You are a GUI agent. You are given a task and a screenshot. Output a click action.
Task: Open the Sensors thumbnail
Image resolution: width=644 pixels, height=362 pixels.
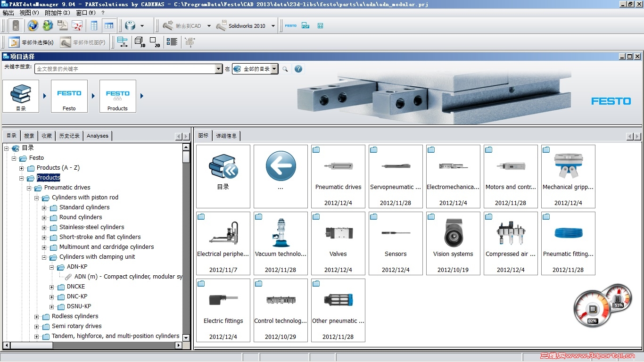click(396, 243)
